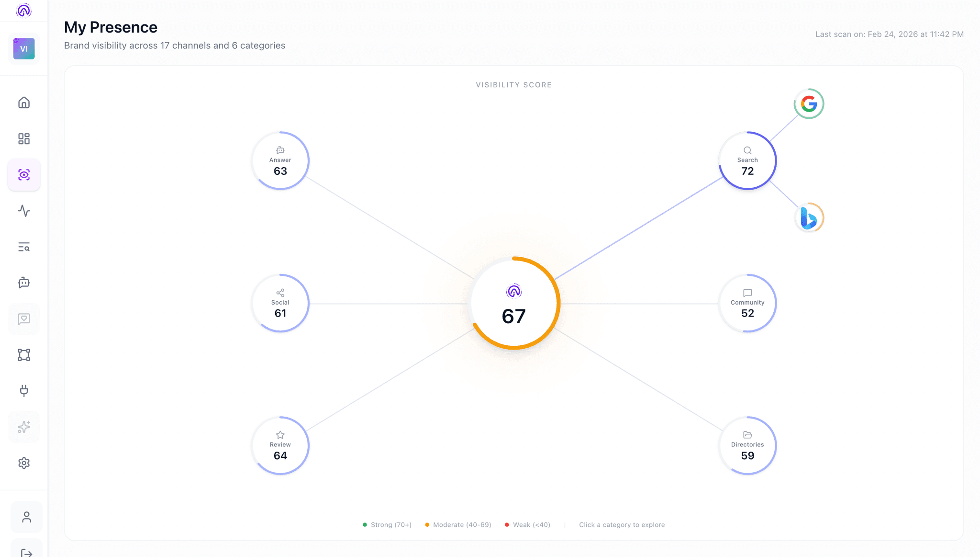Image resolution: width=980 pixels, height=557 pixels.
Task: Open the bounding frame icon in sidebar
Action: 24,355
